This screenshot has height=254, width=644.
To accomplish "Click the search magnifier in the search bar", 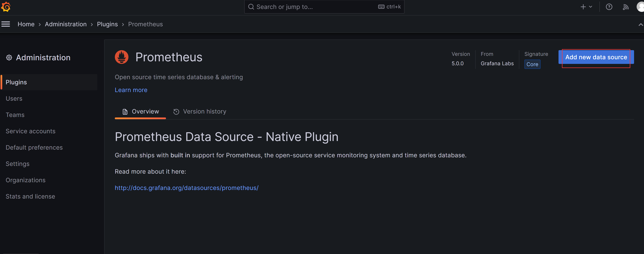I will point(251,7).
